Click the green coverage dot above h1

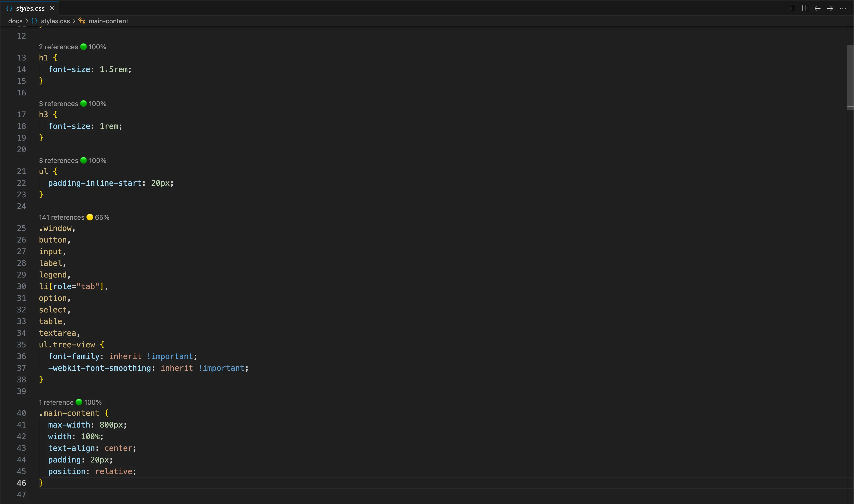(84, 47)
